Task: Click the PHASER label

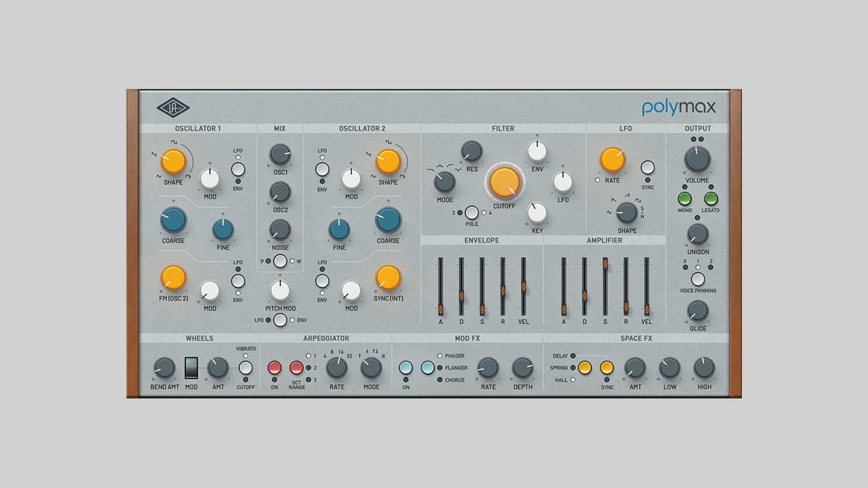Action: click(x=454, y=356)
